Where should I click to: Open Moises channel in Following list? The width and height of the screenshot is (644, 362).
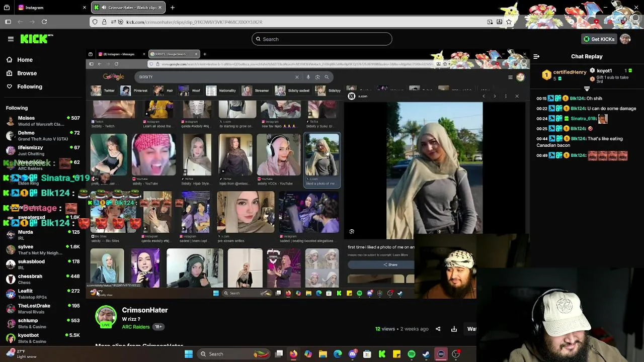(43, 121)
